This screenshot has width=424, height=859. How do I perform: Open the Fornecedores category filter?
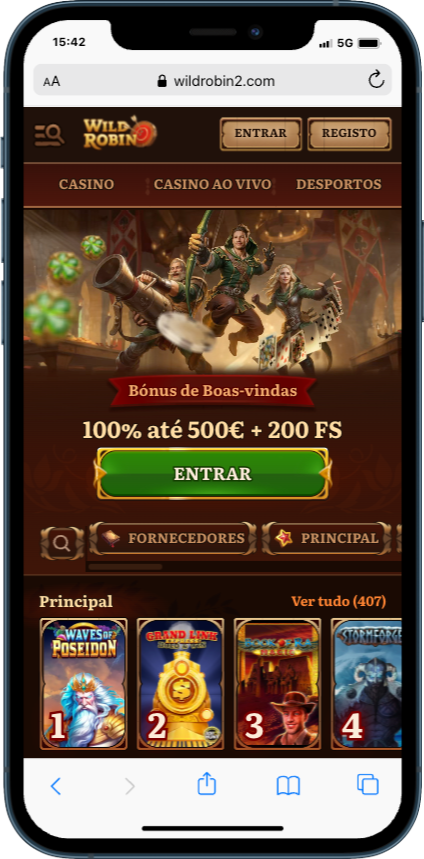(173, 539)
